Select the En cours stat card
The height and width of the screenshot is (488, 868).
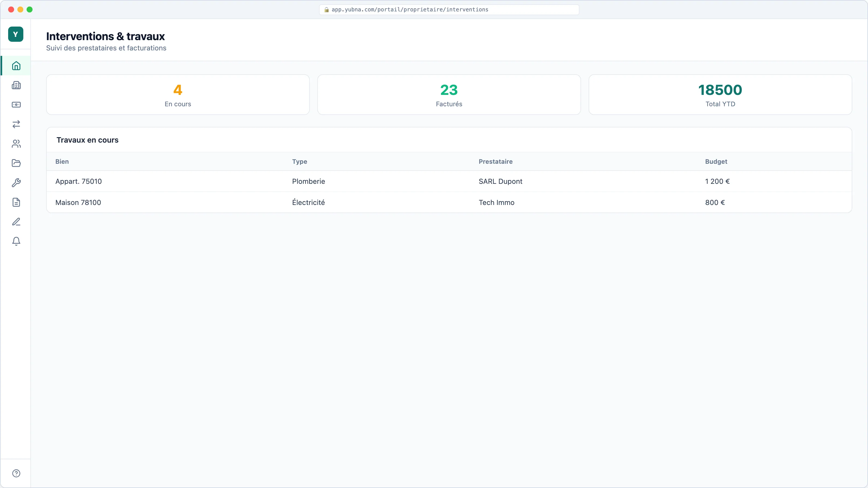pos(178,95)
